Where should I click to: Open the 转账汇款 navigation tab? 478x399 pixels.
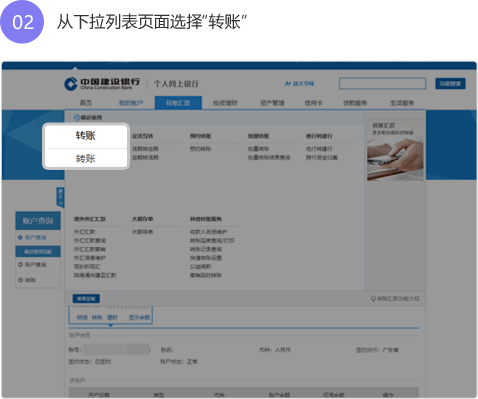pos(178,103)
